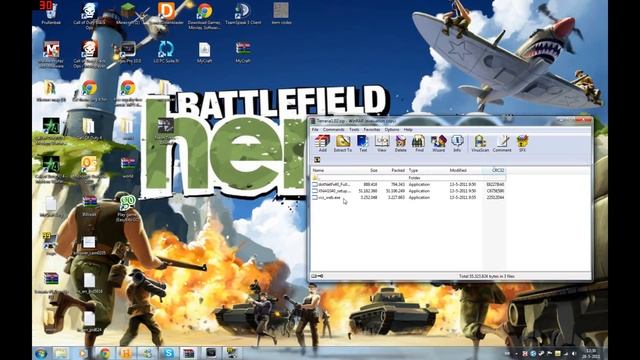
Task: Click the Comment toolbar icon
Action: [502, 144]
